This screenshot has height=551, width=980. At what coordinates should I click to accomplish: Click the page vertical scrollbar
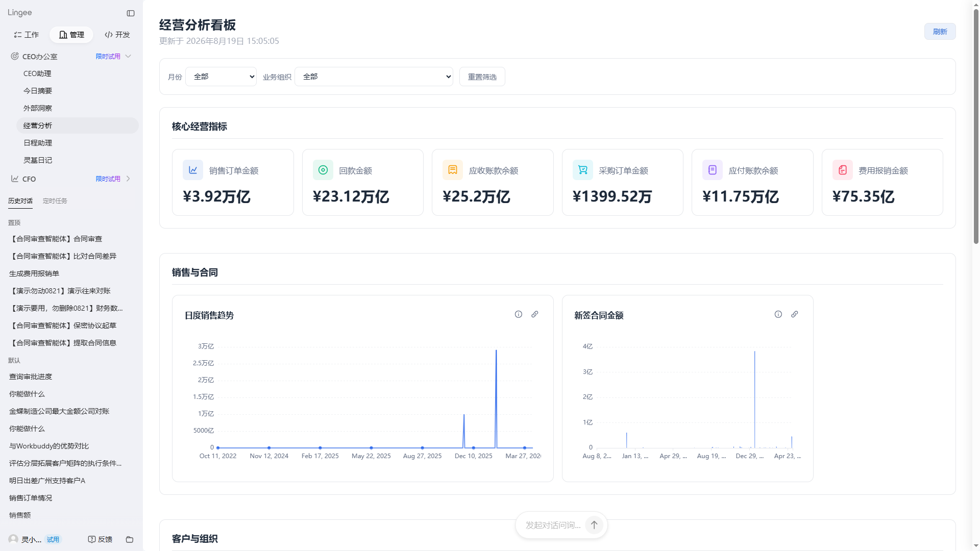pos(976,128)
